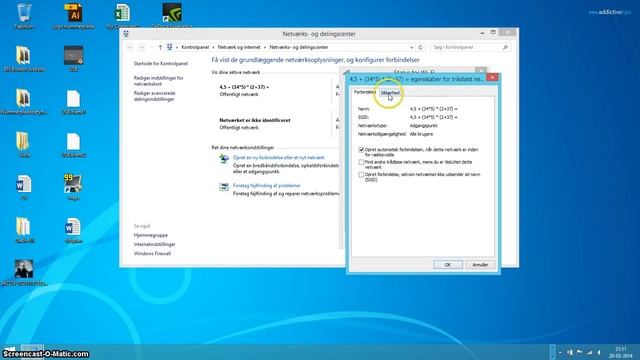Viewport: 640px width, 360px height.
Task: Click the volume speaker tray icon
Action: click(x=599, y=352)
